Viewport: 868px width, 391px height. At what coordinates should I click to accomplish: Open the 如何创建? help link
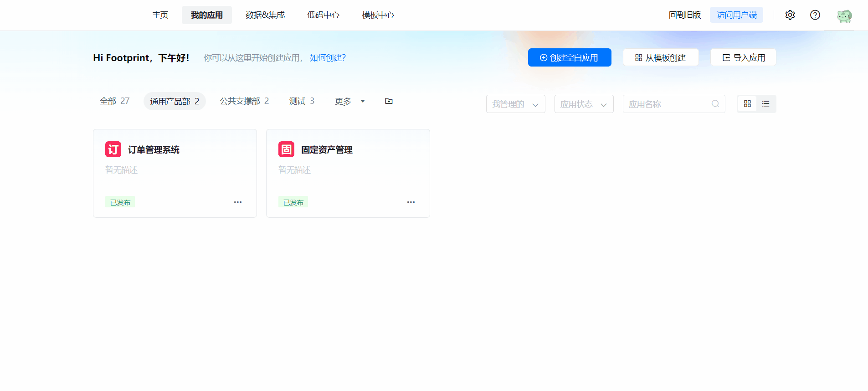point(328,58)
